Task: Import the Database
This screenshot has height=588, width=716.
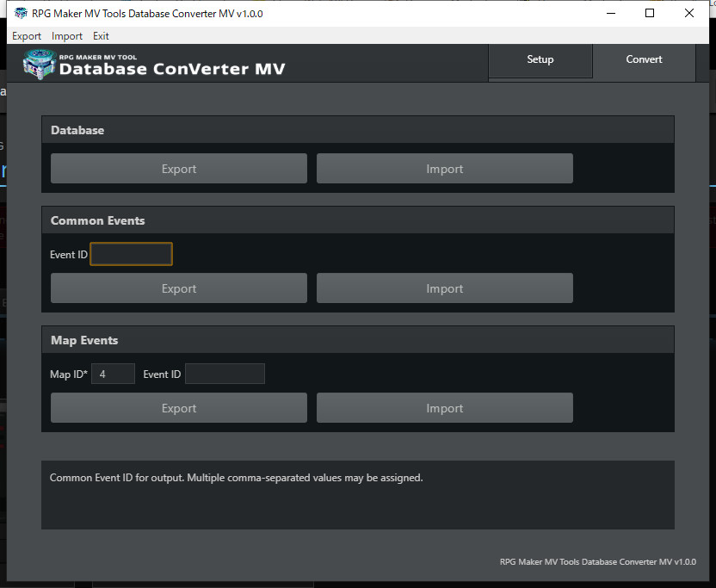Action: coord(444,168)
